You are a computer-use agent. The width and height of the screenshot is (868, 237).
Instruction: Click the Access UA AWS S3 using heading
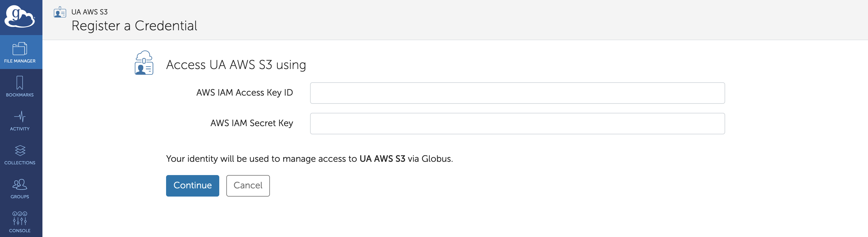pyautogui.click(x=236, y=65)
